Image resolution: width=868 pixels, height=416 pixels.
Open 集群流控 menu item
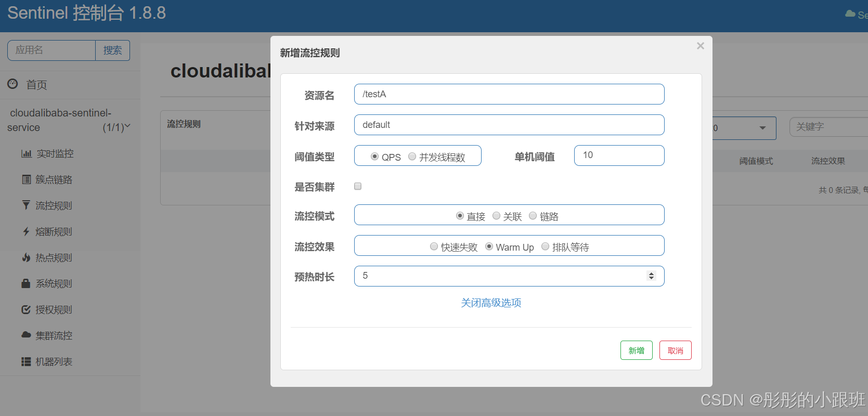point(54,336)
